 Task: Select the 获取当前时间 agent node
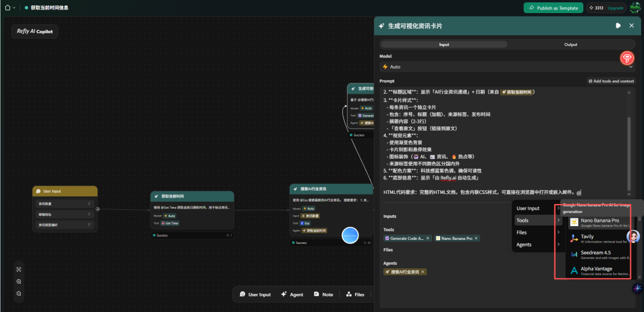tap(192, 209)
